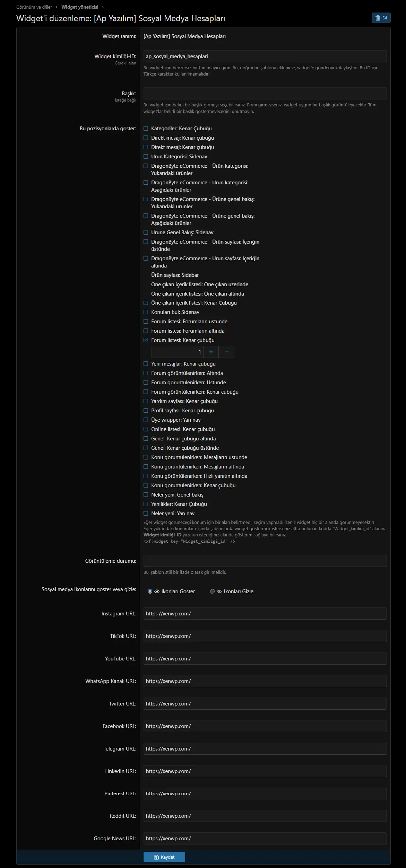
Task: Click the LinkedIn URL field
Action: coord(265,771)
